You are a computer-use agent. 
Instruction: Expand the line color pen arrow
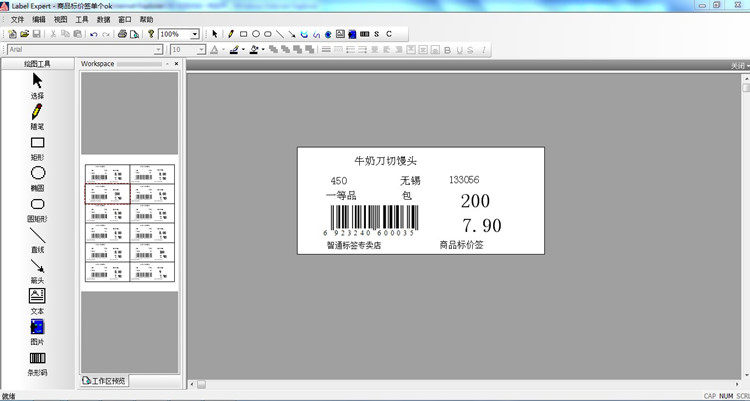click(243, 50)
